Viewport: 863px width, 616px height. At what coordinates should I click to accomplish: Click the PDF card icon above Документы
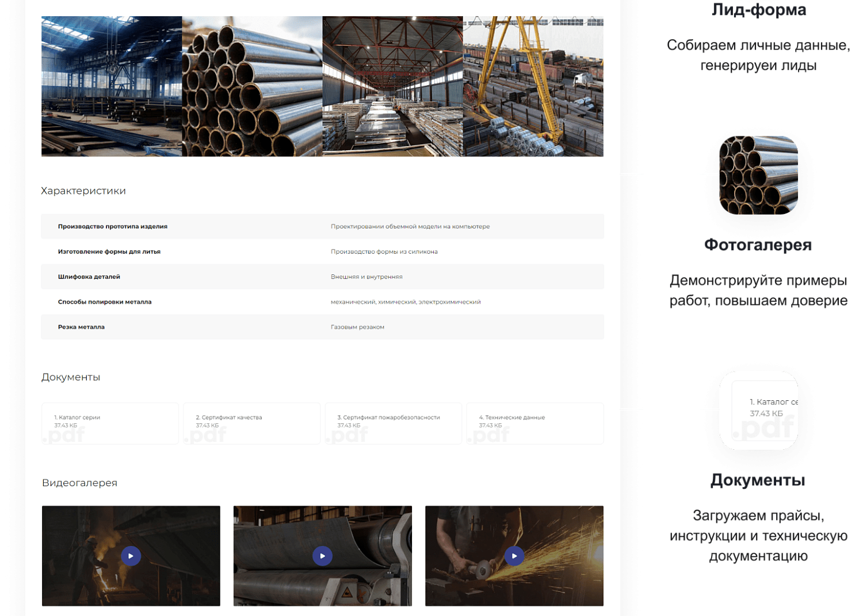click(758, 410)
